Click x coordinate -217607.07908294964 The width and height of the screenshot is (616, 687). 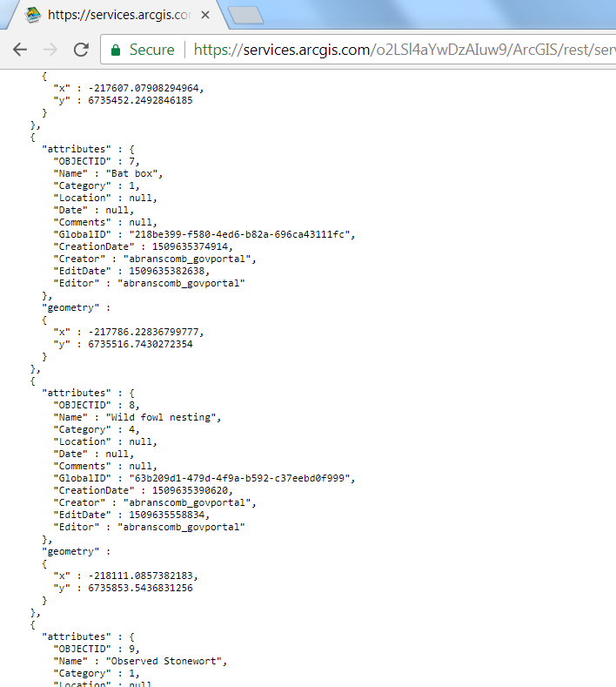144,88
